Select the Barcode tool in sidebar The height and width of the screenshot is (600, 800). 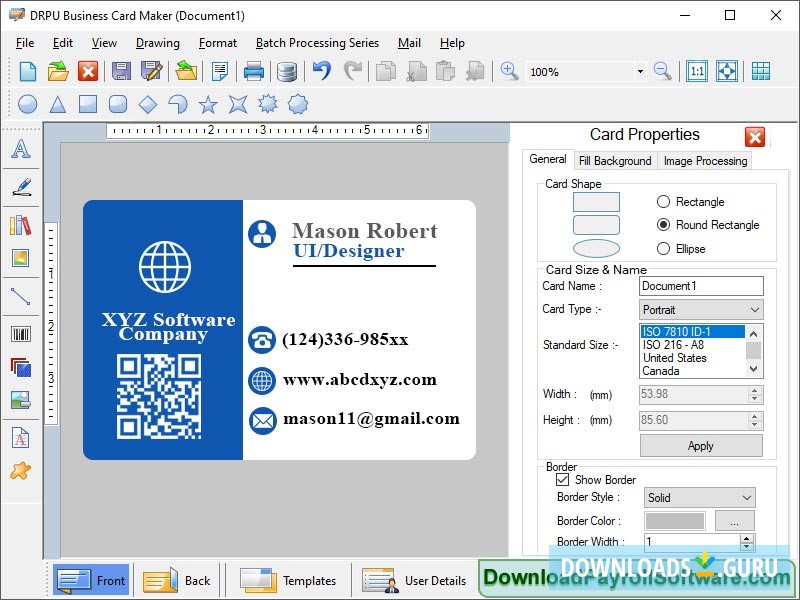point(20,334)
